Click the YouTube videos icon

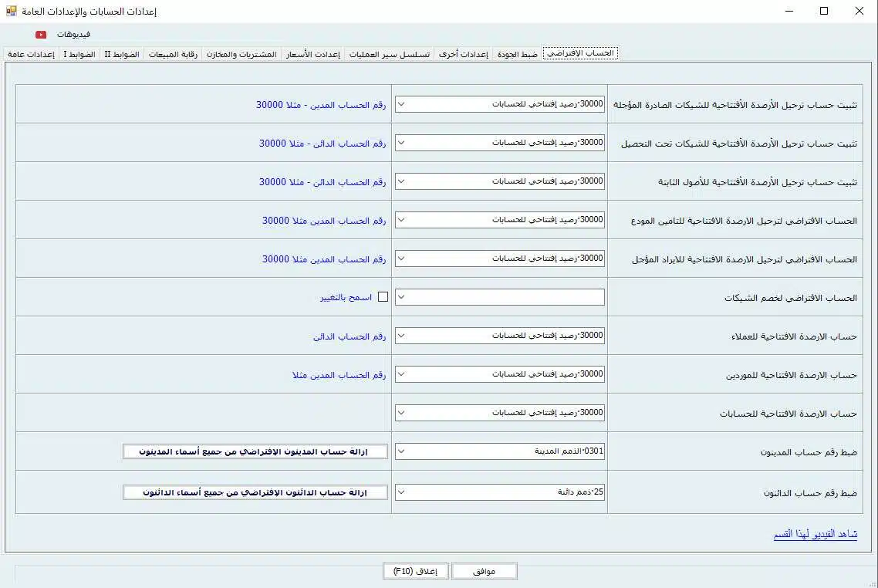pos(41,35)
